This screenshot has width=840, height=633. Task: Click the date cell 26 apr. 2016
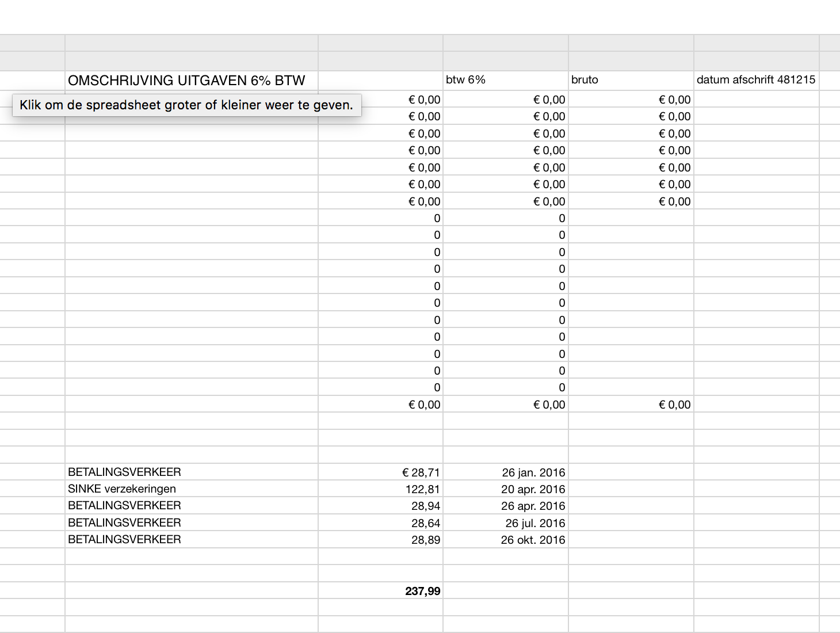[x=506, y=505]
